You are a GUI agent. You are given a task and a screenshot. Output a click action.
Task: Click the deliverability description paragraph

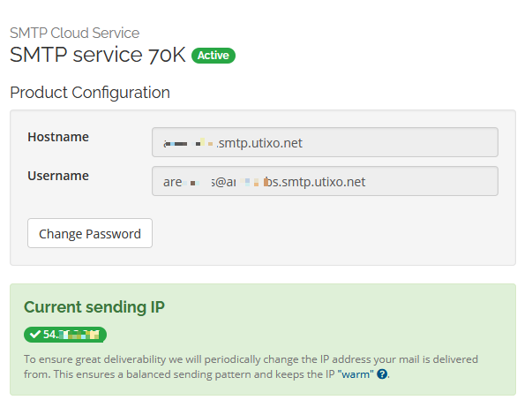[x=251, y=366]
